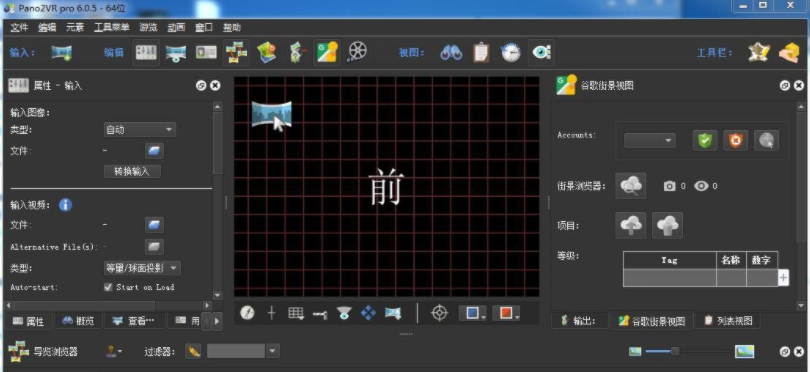
Task: Toggle the Start on Load checkbox
Action: point(108,287)
